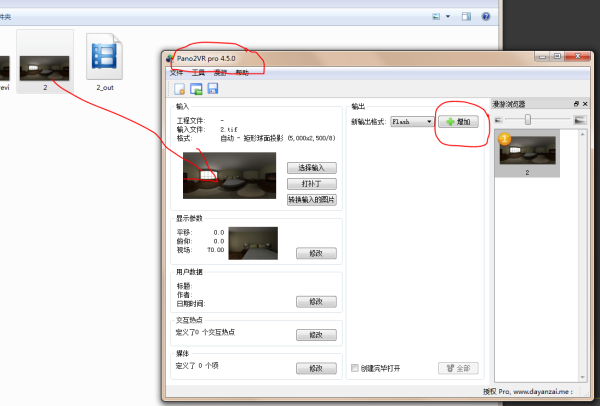The height and width of the screenshot is (406, 600).
Task: Click 修改 in the 用户数据 section
Action: click(316, 302)
